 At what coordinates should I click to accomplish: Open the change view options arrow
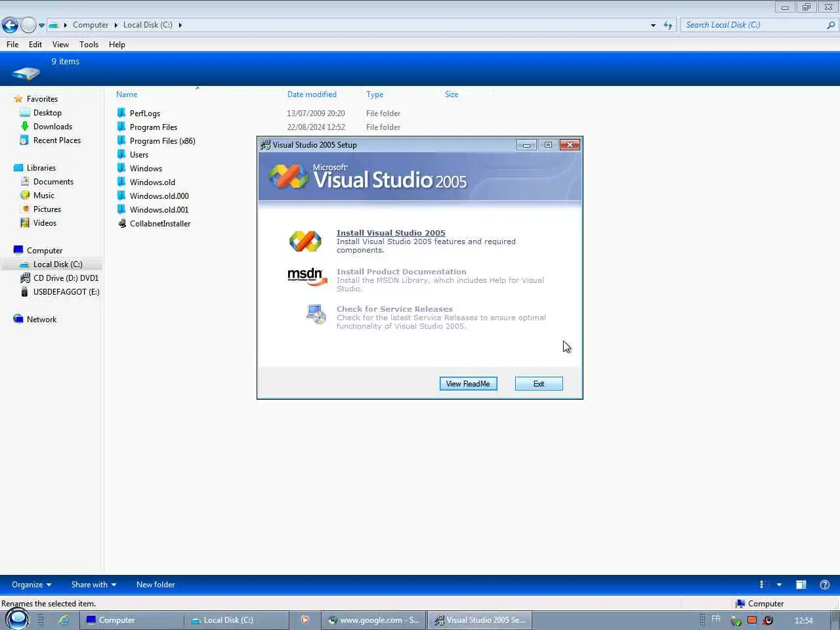[x=779, y=585]
